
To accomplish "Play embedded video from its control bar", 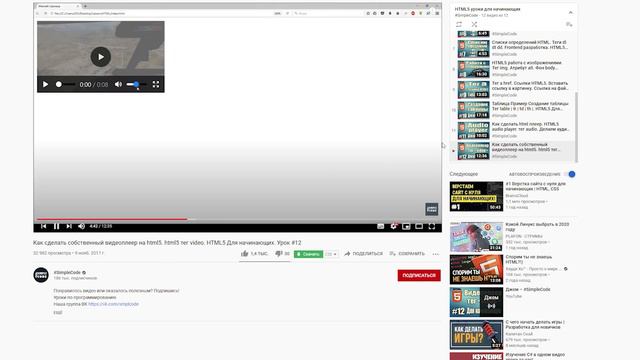I will point(45,84).
